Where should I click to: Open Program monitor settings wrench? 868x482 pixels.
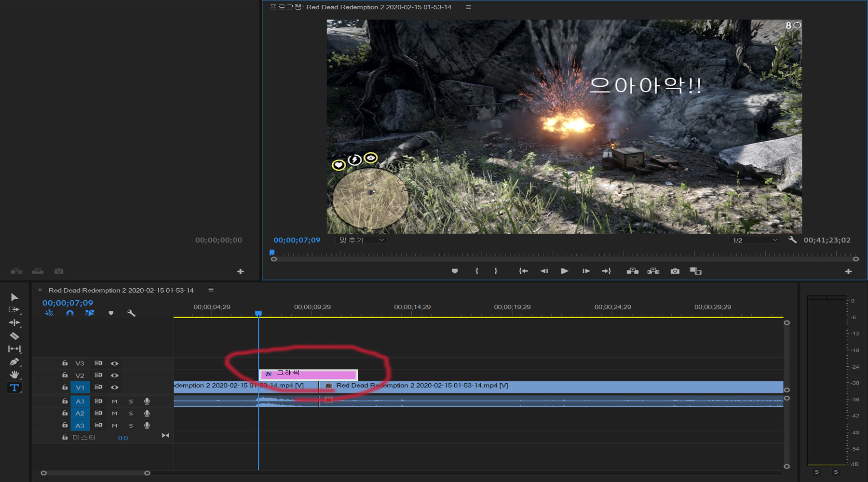792,240
